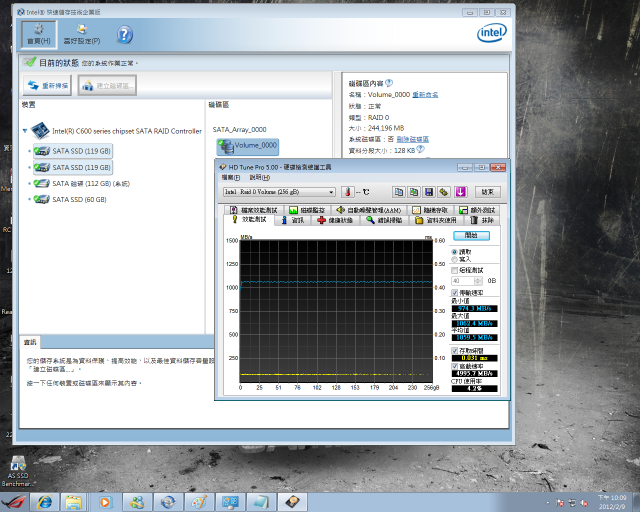Image resolution: width=640 pixels, height=512 pixels.
Task: Switch to the AAM noise management tab
Action: click(x=369, y=210)
